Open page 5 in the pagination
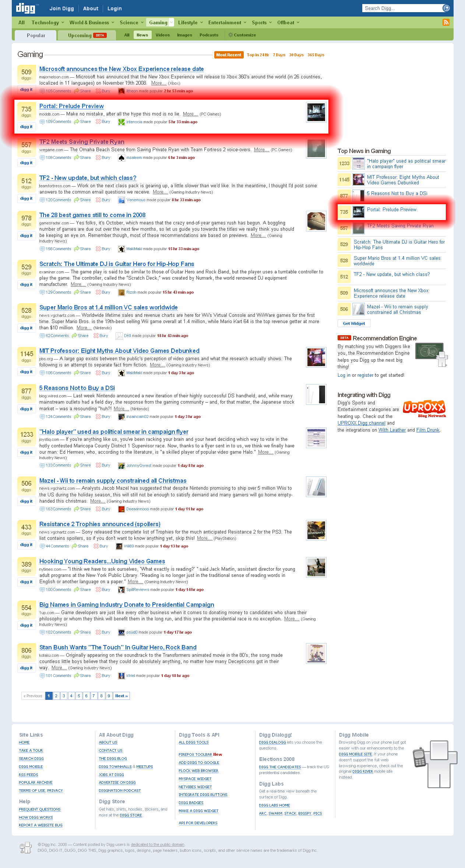This screenshot has height=868, width=465. pyautogui.click(x=79, y=696)
